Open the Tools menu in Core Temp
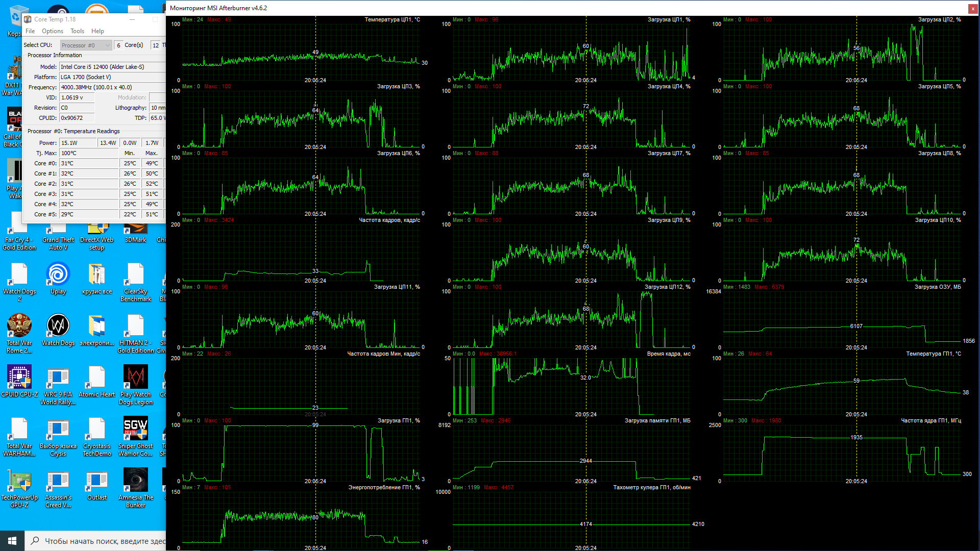The image size is (980, 551). pos(77,31)
